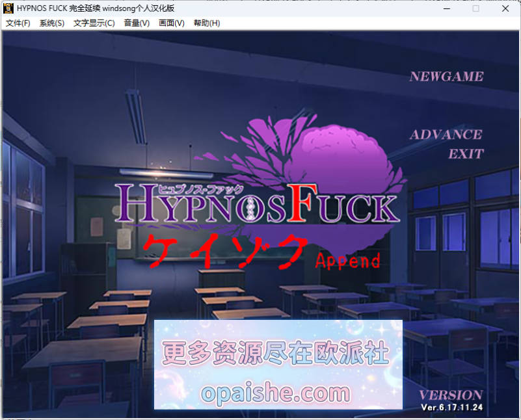Select the ADVANCE option

[x=446, y=135]
